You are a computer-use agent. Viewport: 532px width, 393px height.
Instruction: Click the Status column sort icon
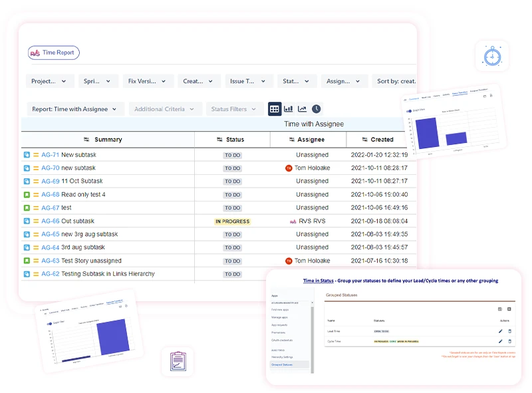220,140
